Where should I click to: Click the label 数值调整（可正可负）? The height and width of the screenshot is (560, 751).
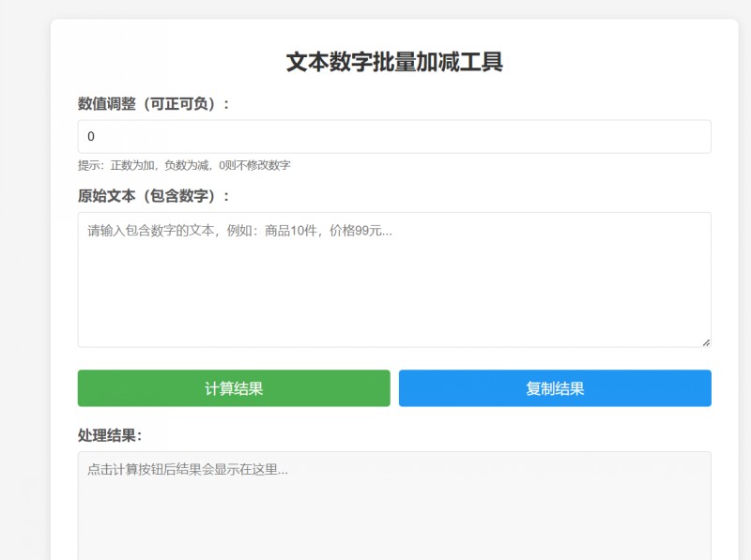coord(154,103)
